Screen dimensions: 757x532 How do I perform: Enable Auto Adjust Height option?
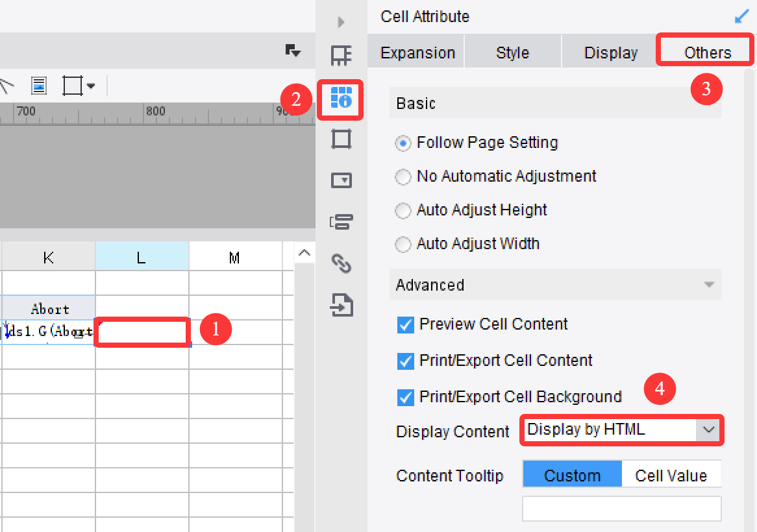click(x=403, y=210)
